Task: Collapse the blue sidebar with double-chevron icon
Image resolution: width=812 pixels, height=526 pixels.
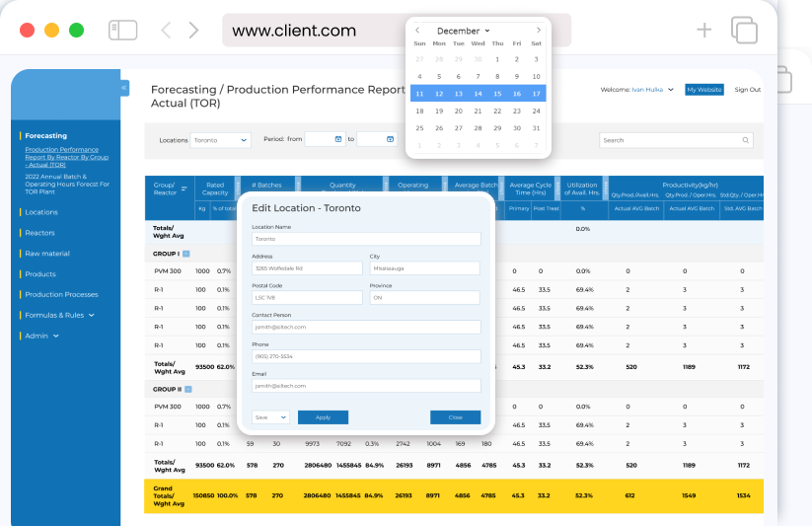Action: pos(124,88)
